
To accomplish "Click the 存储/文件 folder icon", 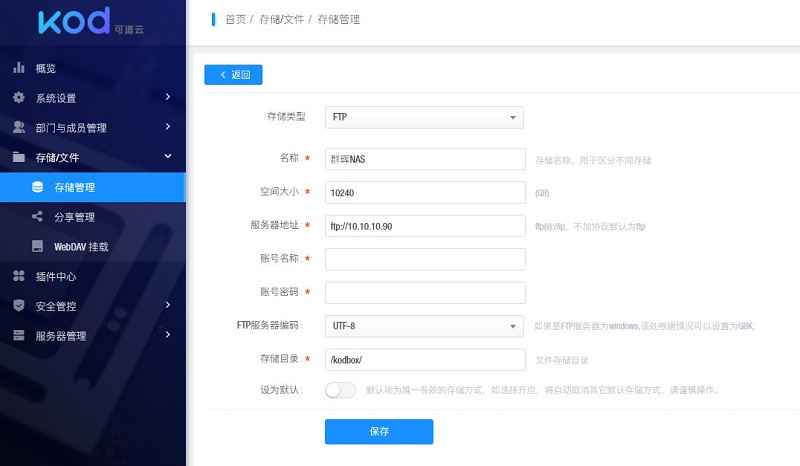I will 18,157.
